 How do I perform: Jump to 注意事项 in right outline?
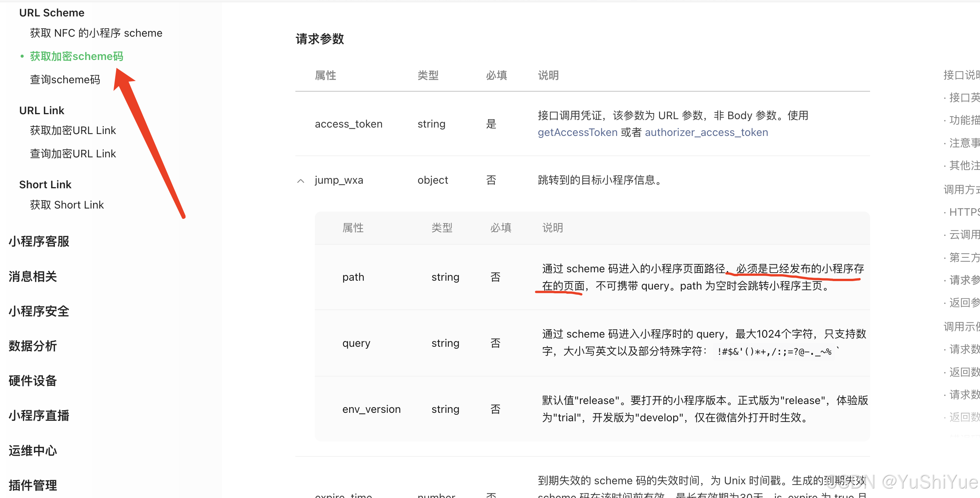(964, 143)
